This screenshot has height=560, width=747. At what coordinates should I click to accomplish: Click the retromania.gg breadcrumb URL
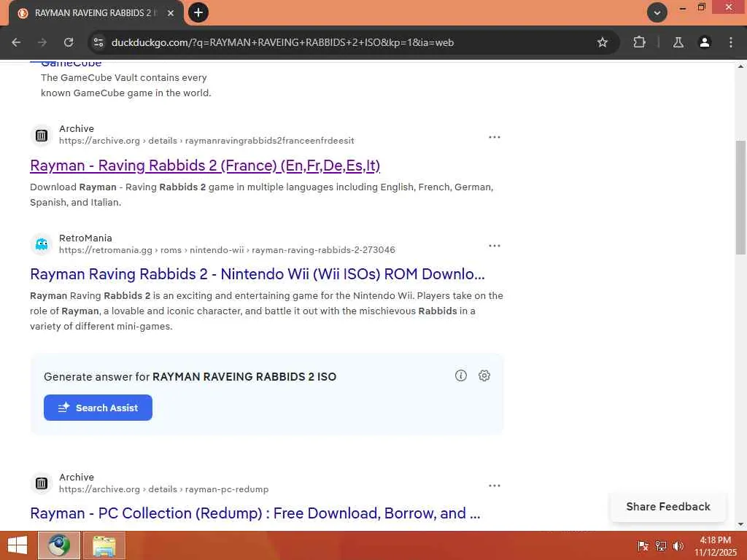tap(227, 250)
